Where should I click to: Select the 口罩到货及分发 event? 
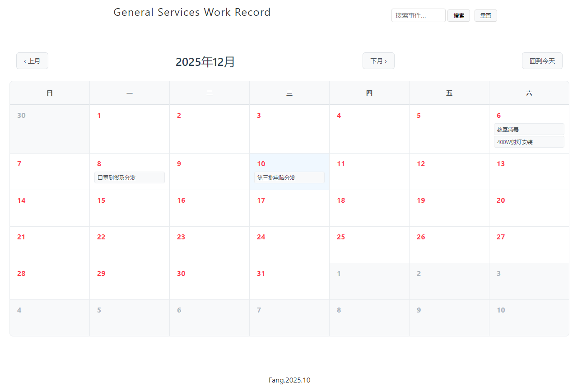click(129, 178)
